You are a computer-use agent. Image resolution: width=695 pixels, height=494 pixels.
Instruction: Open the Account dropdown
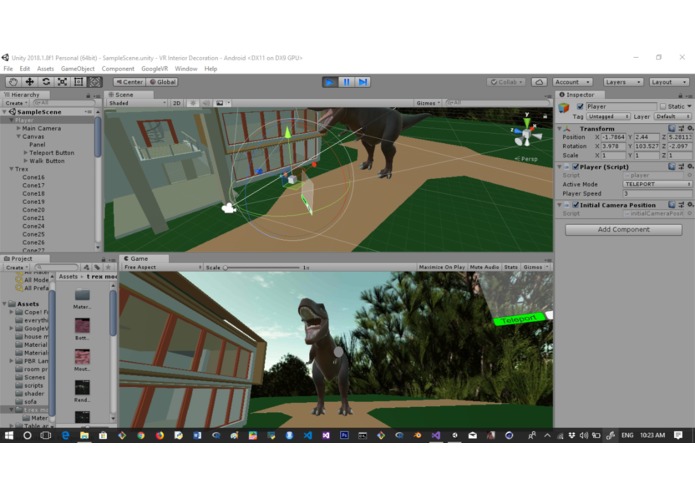(572, 82)
